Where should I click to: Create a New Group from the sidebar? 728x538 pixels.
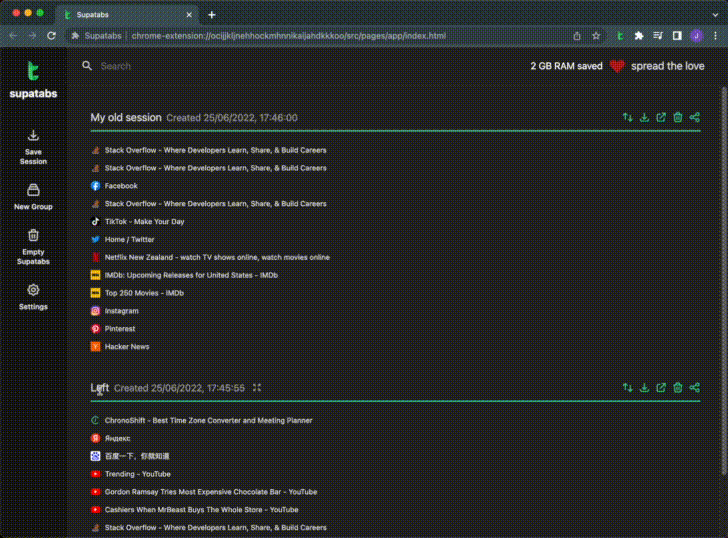[33, 197]
